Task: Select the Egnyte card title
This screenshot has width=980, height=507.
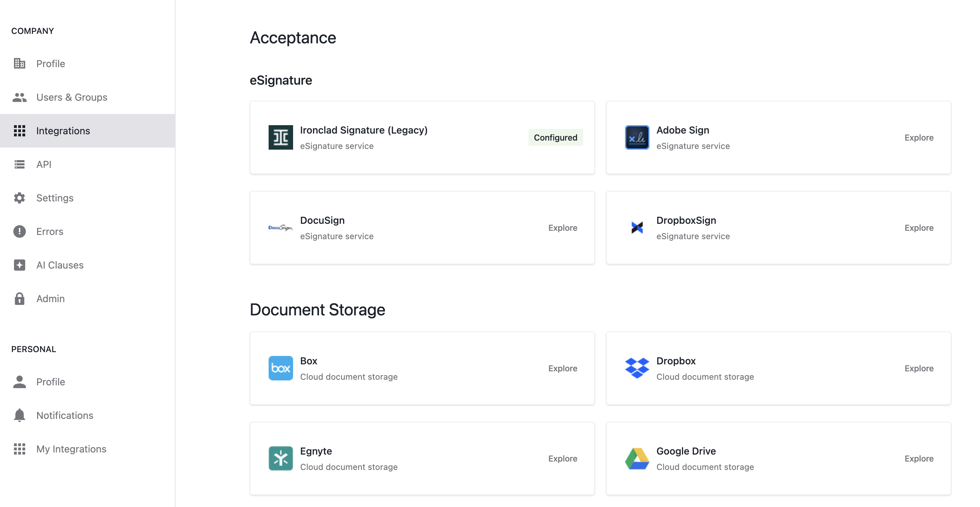Action: [x=316, y=451]
